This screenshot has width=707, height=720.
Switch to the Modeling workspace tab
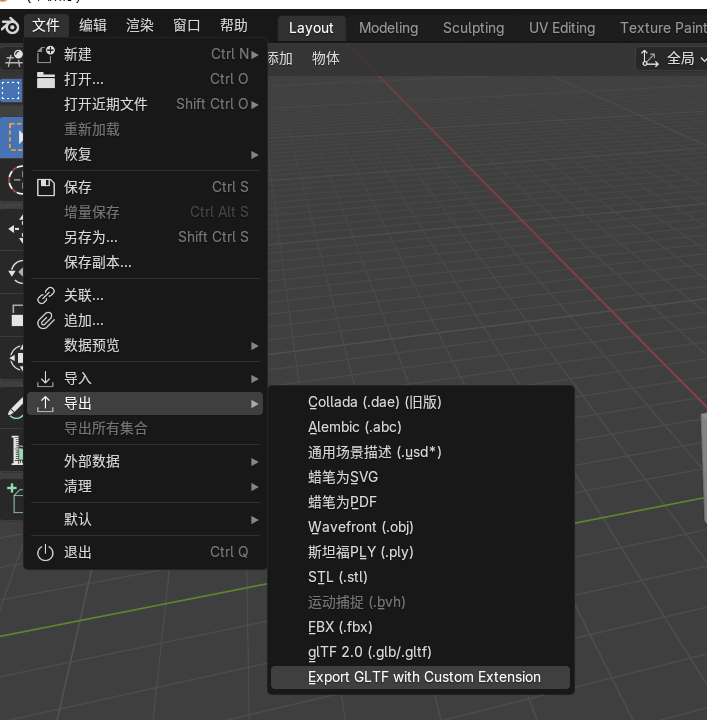pos(388,28)
